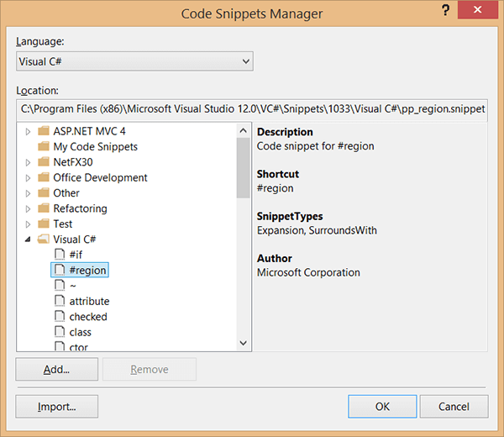
Task: Select My Code Snippets folder label
Action: coord(96,146)
